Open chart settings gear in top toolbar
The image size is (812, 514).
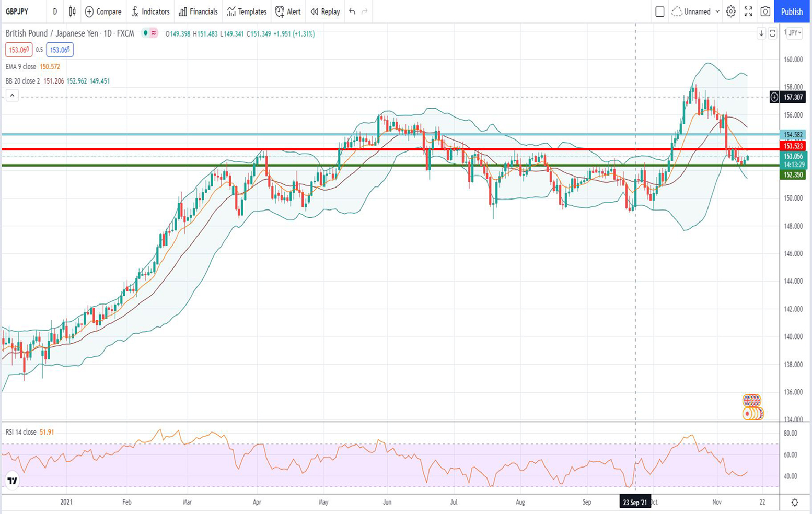pyautogui.click(x=730, y=11)
